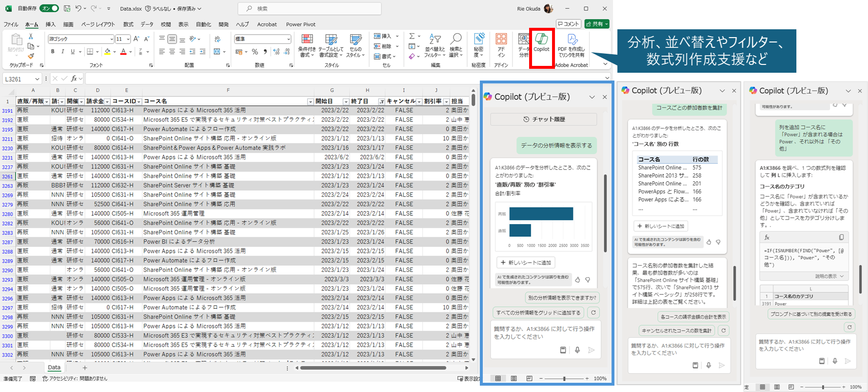Click the コメント button
Image resolution: width=868 pixels, height=392 pixels.
(569, 24)
